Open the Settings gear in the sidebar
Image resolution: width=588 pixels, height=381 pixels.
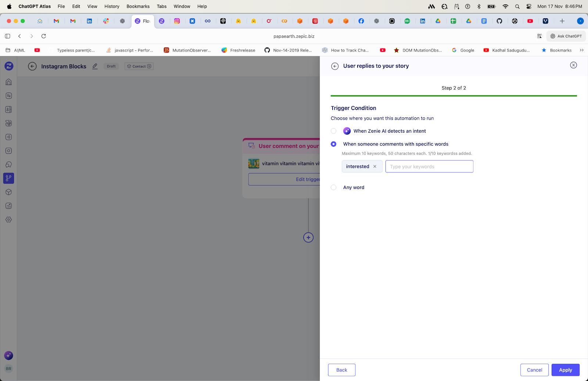[x=9, y=220]
